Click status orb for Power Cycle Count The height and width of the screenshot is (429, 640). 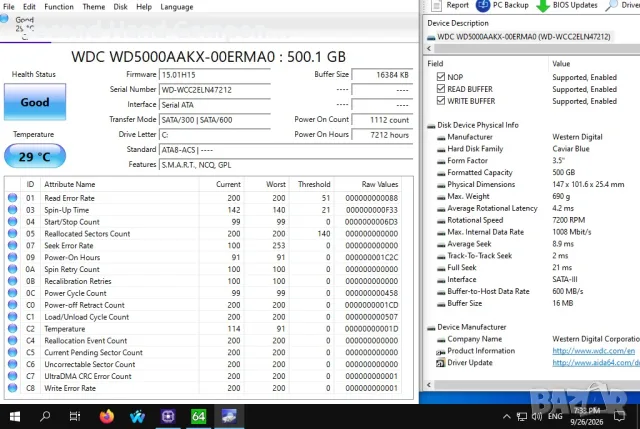pyautogui.click(x=13, y=293)
